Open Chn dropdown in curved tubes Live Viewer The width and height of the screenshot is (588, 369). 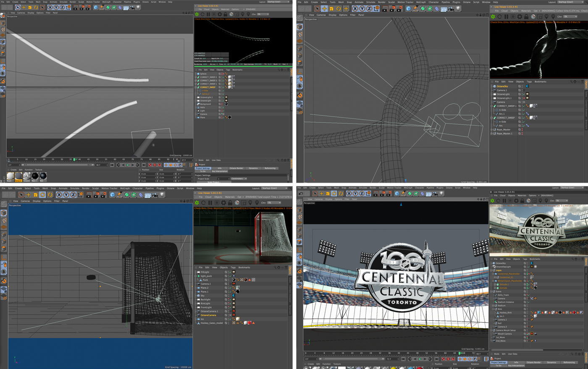(263, 14)
